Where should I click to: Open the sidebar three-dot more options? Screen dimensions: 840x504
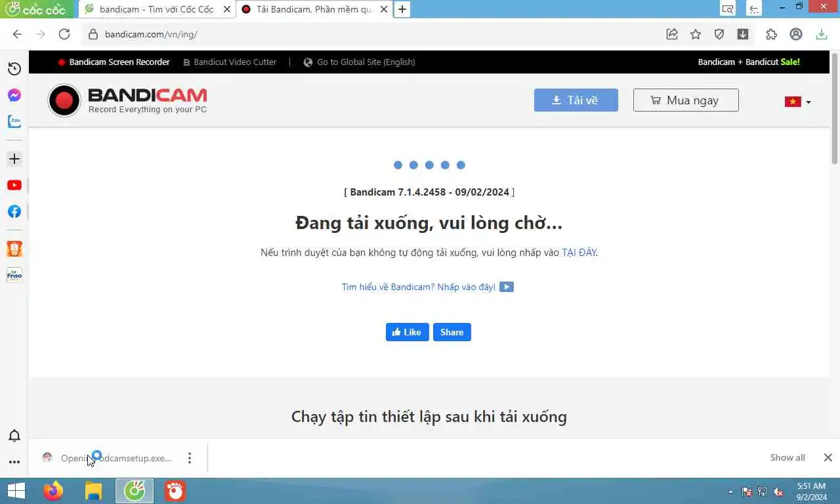pyautogui.click(x=14, y=462)
